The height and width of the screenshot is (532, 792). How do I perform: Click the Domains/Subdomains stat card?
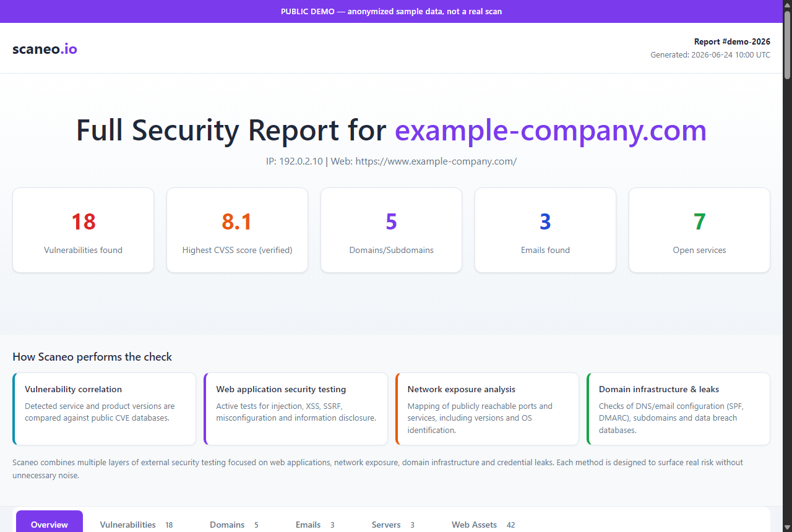tap(391, 230)
